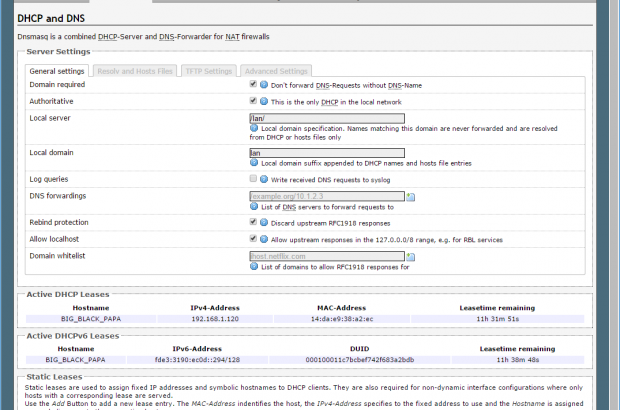The image size is (620, 410).
Task: Click the Local server input field
Action: [x=326, y=118]
